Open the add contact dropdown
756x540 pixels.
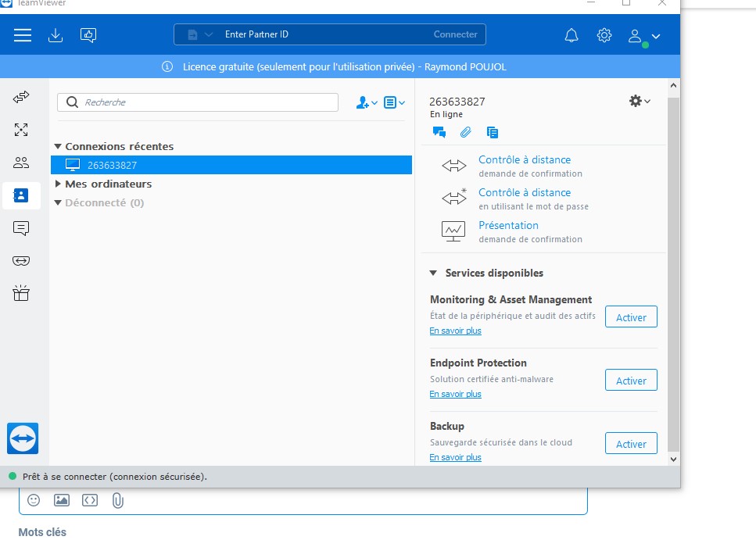[367, 102]
